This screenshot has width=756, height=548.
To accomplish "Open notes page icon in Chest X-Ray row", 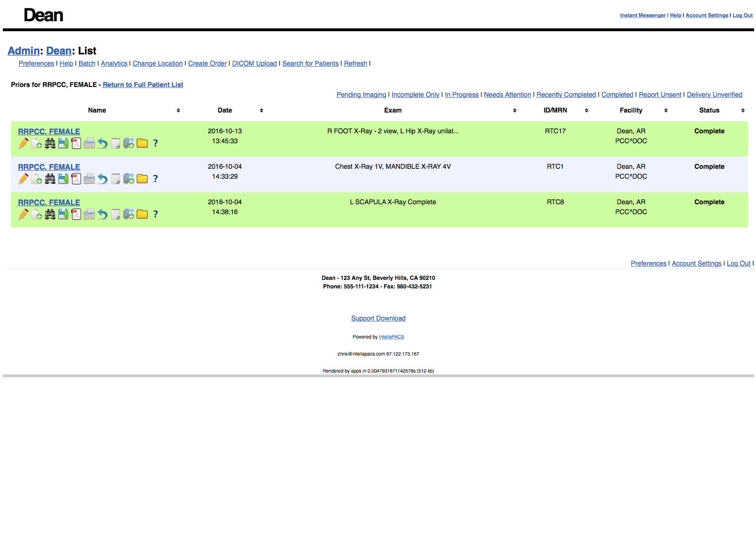I will [116, 179].
